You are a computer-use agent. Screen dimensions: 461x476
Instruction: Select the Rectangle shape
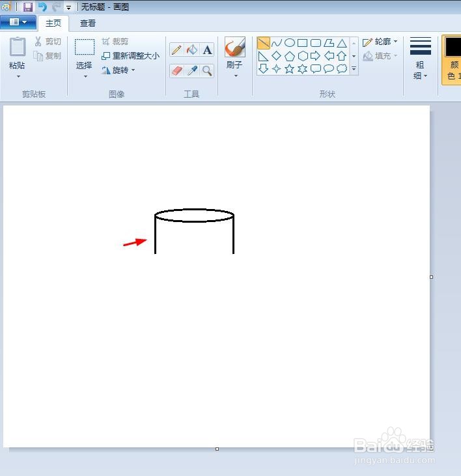click(303, 43)
